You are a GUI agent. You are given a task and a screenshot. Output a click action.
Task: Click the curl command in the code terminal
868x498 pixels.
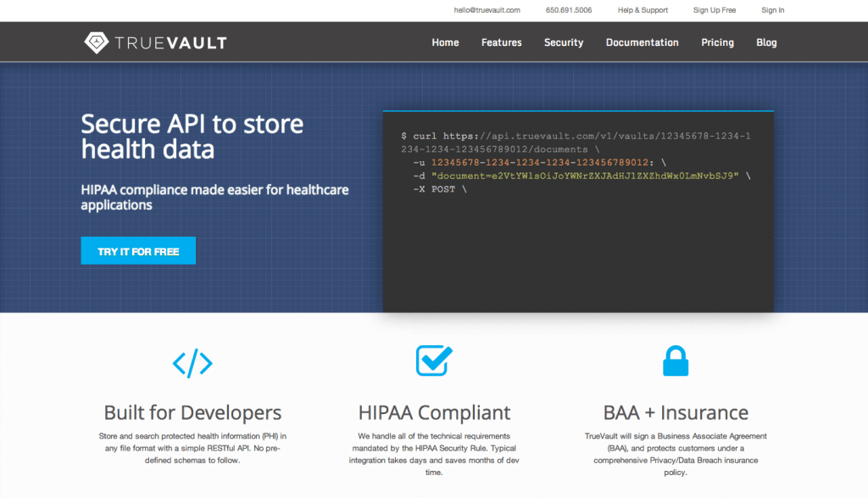pyautogui.click(x=576, y=143)
